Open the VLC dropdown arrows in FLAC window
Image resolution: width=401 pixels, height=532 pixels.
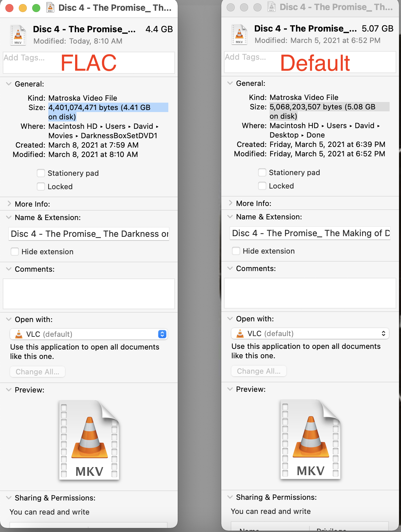pyautogui.click(x=162, y=334)
